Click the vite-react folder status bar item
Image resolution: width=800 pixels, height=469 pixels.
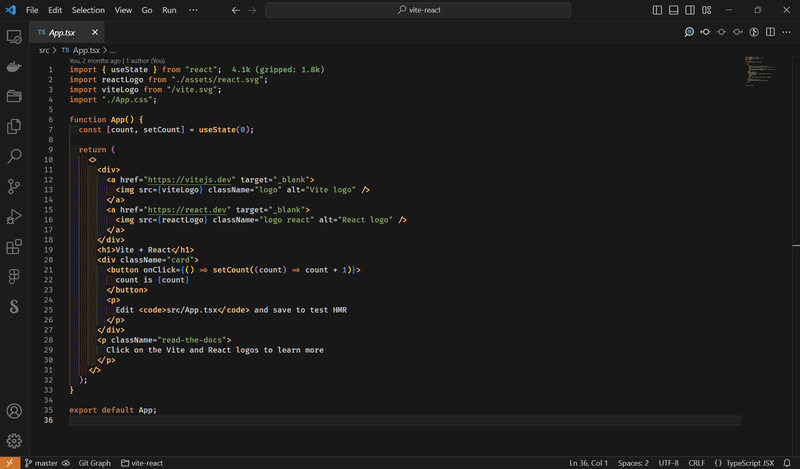[x=142, y=463]
